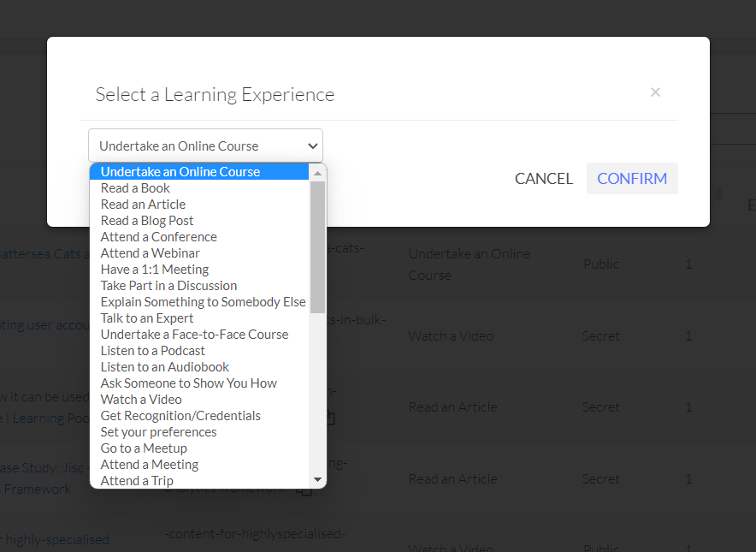Select "Set your preferences"

pos(158,431)
